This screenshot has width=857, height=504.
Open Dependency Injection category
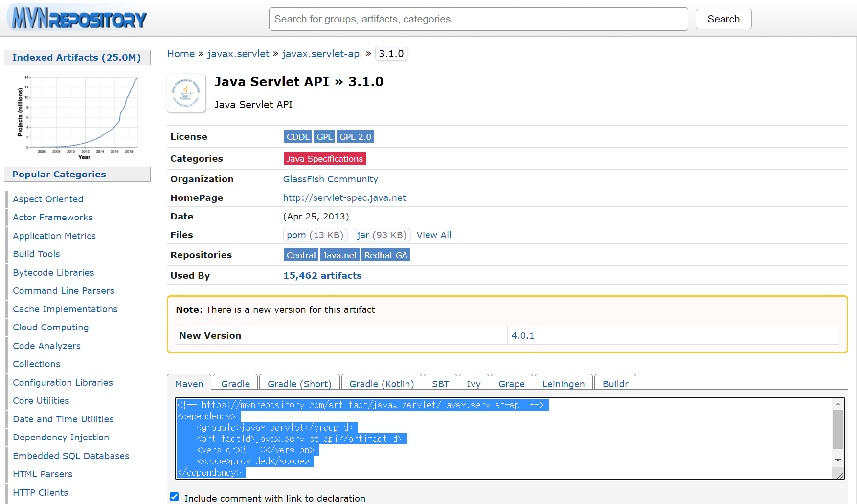pos(61,438)
